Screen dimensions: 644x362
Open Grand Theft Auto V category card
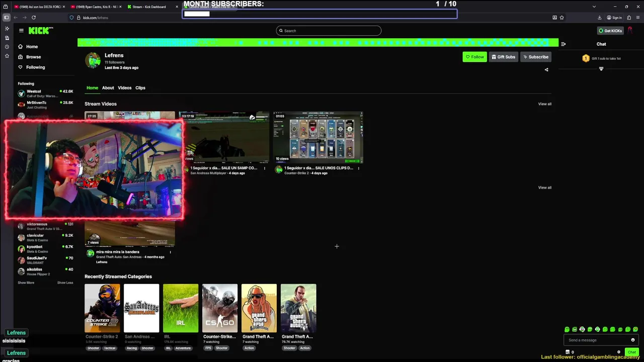298,308
